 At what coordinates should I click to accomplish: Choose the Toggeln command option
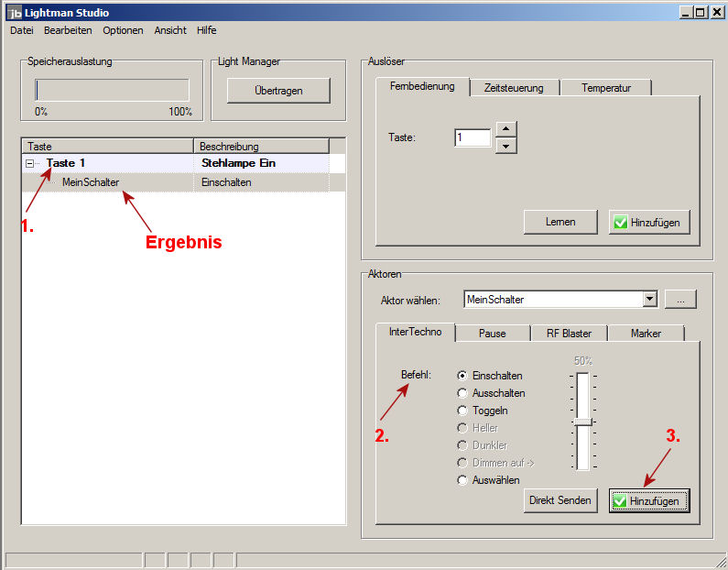(462, 411)
